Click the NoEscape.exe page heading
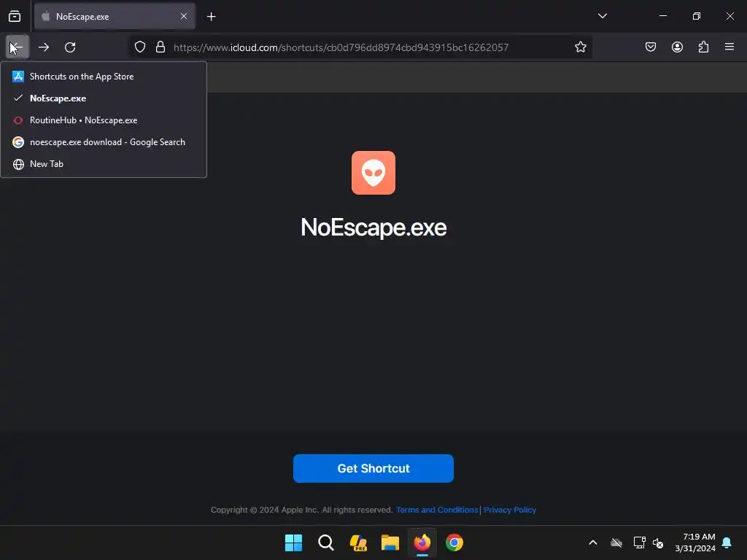 pos(373,227)
